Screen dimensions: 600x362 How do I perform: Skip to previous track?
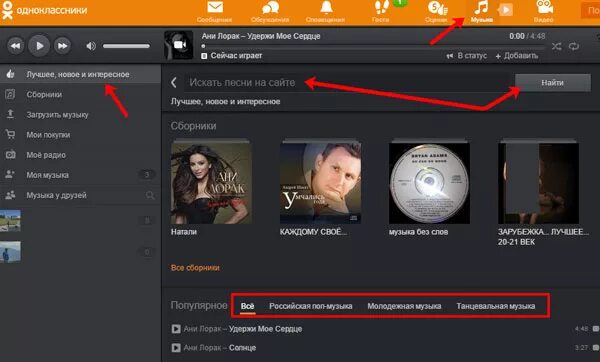[x=15, y=46]
